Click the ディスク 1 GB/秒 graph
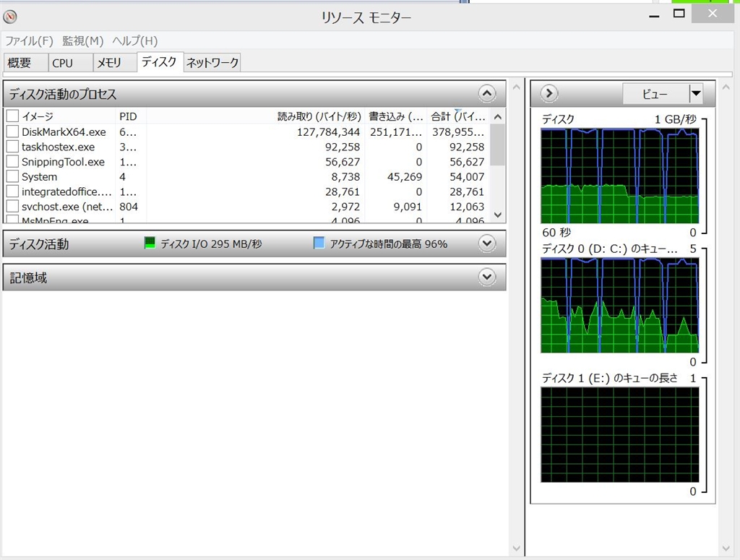 pos(619,176)
